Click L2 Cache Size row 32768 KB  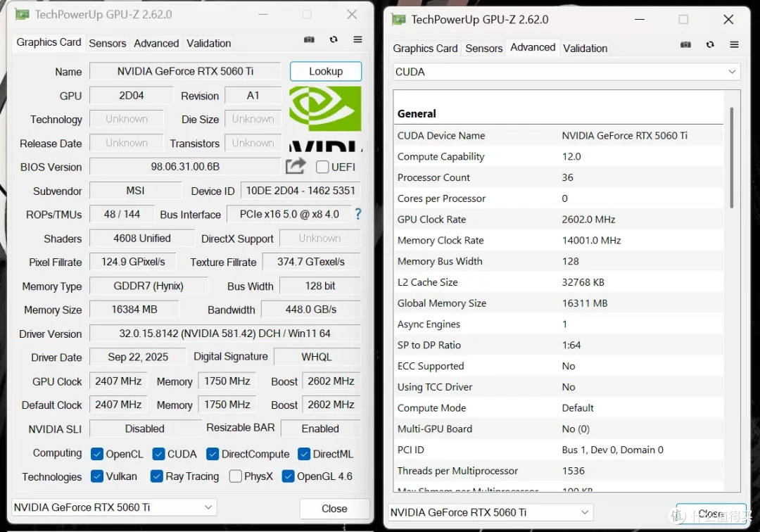[558, 282]
